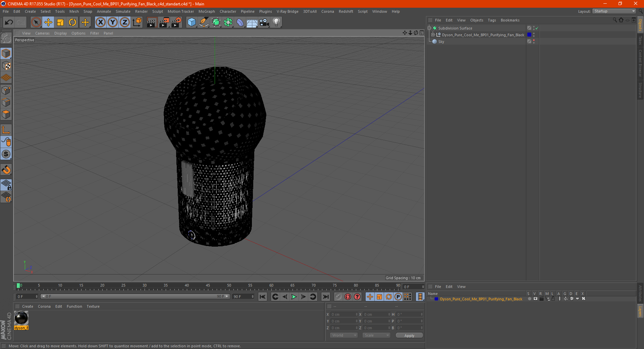
Task: Go to the end of animation
Action: coord(325,297)
